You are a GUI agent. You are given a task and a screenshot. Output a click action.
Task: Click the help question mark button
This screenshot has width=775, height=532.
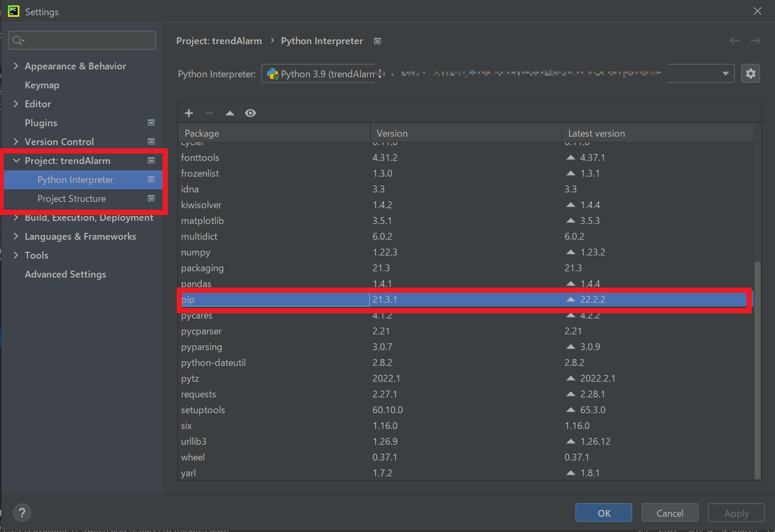pyautogui.click(x=22, y=513)
